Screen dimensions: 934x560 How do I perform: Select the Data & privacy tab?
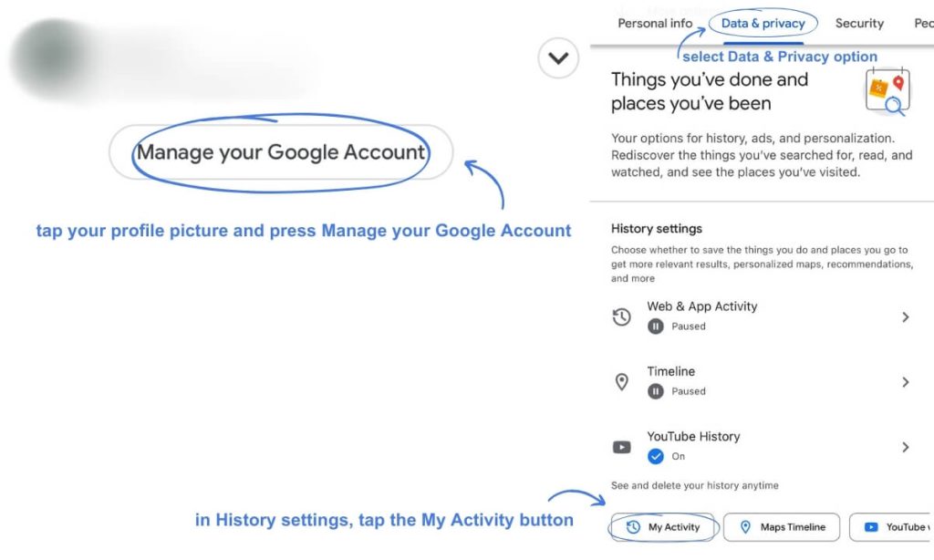tap(763, 23)
